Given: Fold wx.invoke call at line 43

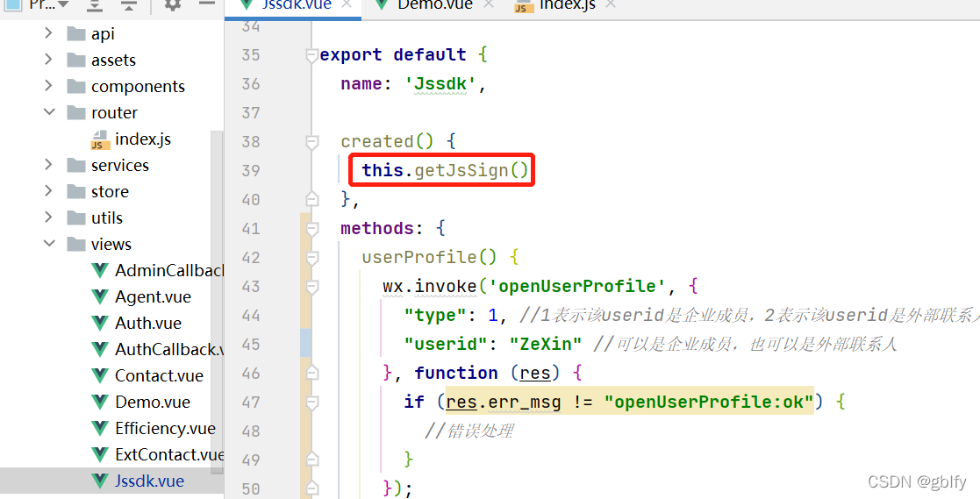Looking at the screenshot, I should (x=311, y=287).
